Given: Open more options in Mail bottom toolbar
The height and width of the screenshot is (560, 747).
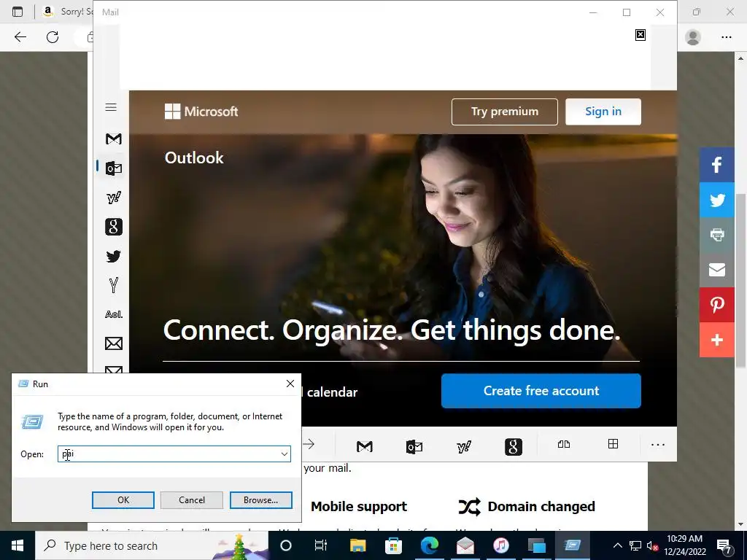Looking at the screenshot, I should [x=658, y=444].
